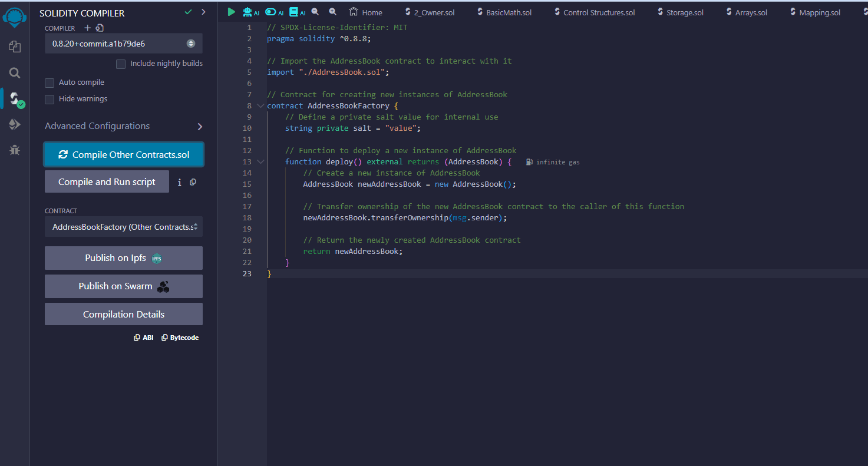The height and width of the screenshot is (466, 868).
Task: Click the import "./AddressBook.sol" line
Action: point(328,72)
